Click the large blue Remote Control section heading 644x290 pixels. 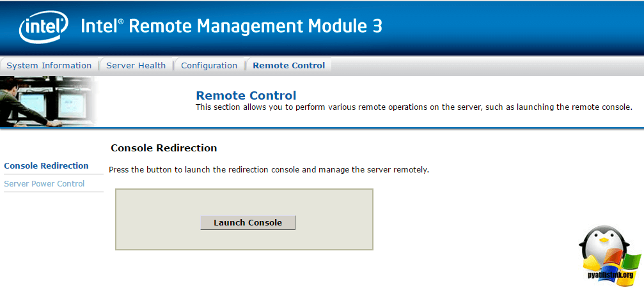pyautogui.click(x=246, y=96)
